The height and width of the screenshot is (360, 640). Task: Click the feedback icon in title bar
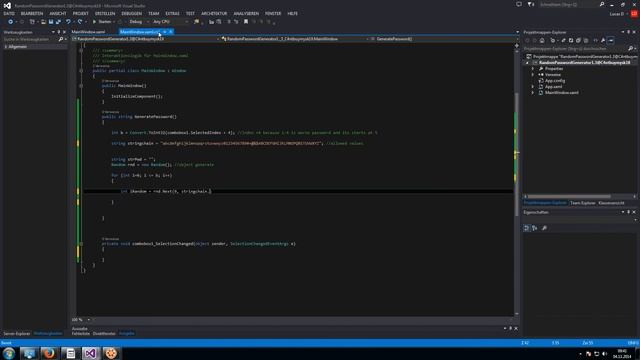(519, 4)
